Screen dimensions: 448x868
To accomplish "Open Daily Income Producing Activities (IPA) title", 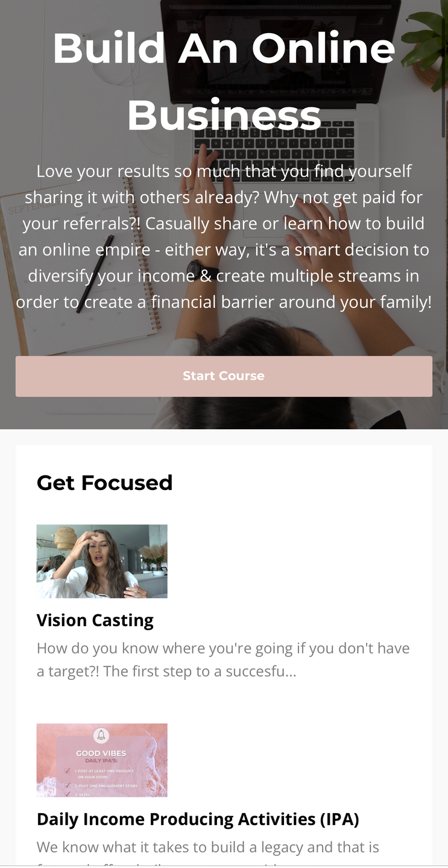I will [198, 819].
